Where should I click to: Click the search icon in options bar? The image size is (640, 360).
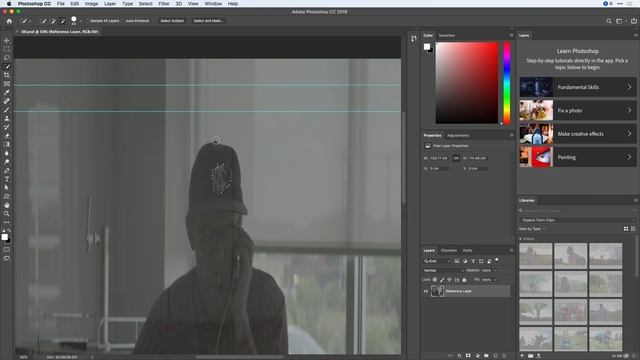609,21
